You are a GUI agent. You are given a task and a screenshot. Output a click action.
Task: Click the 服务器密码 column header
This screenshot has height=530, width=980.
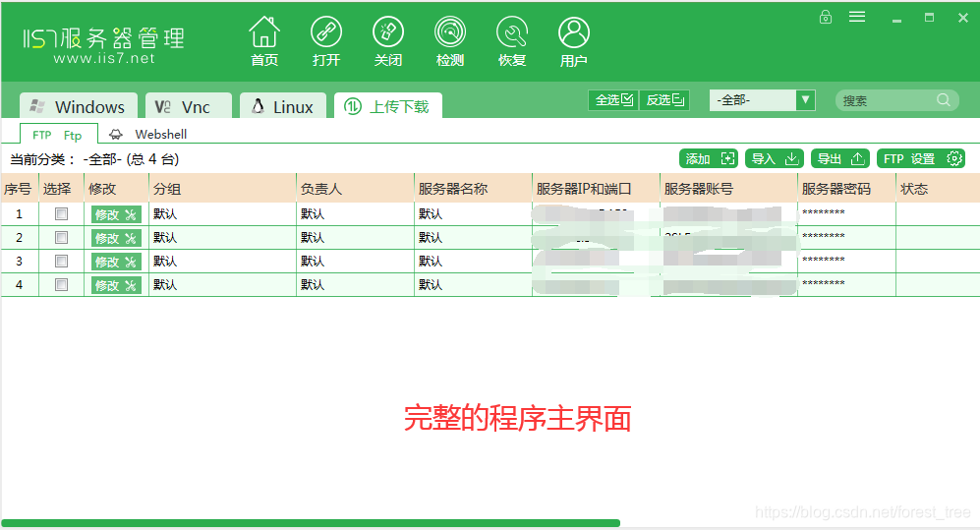coord(847,188)
